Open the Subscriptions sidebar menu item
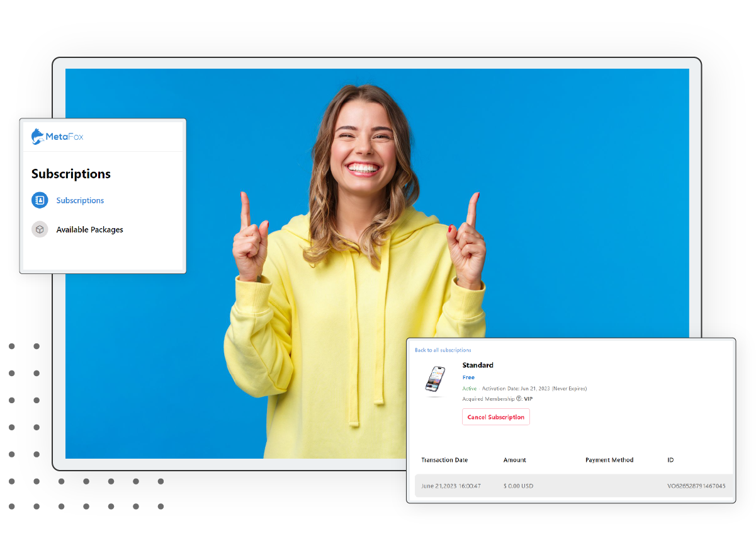 click(80, 200)
